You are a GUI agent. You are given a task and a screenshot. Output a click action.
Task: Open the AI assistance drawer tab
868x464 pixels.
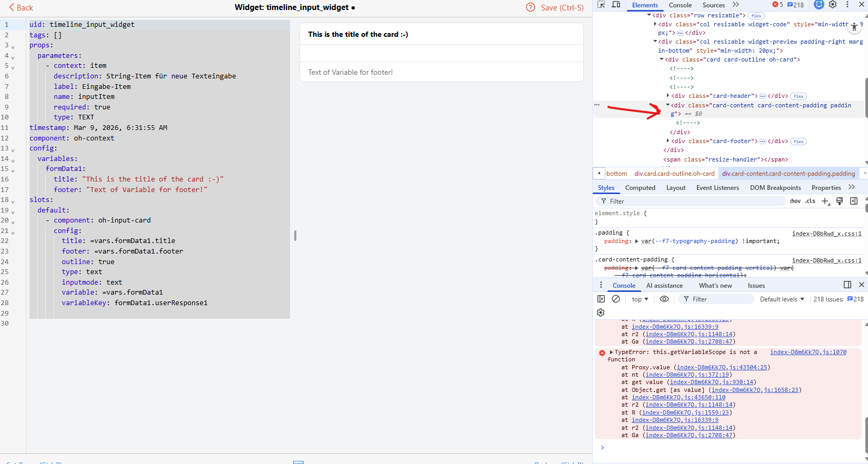[664, 286]
